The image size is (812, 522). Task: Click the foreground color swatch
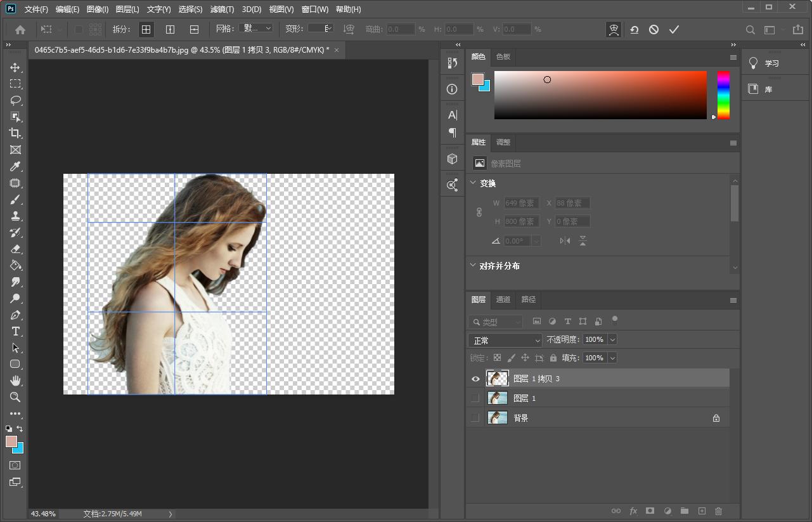point(11,441)
